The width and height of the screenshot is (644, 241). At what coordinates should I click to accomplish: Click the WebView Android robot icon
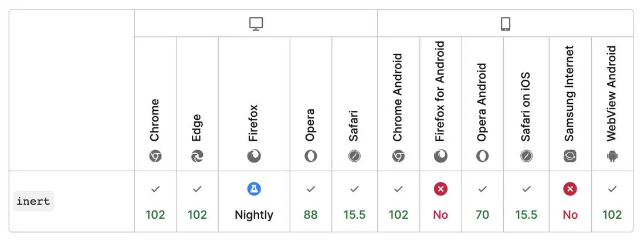[612, 156]
